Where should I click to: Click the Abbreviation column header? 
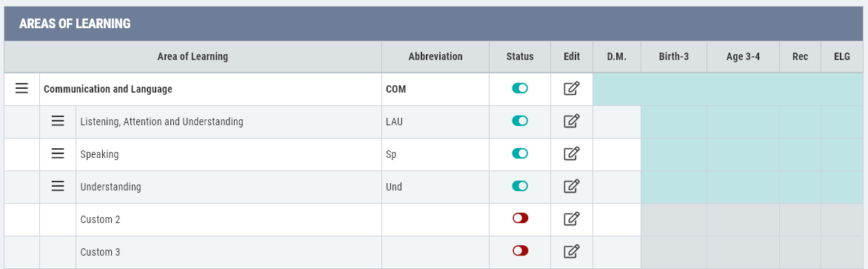click(x=435, y=56)
